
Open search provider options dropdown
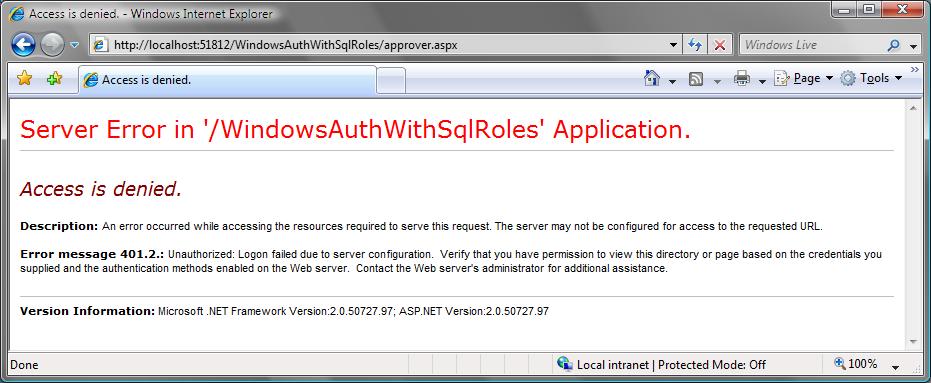913,46
